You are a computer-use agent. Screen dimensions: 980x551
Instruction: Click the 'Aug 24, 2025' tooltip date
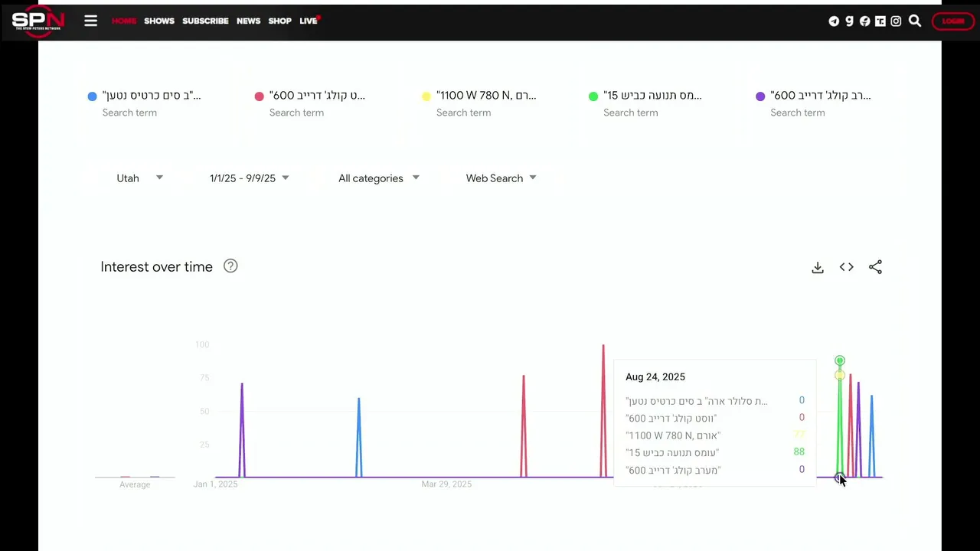point(655,377)
